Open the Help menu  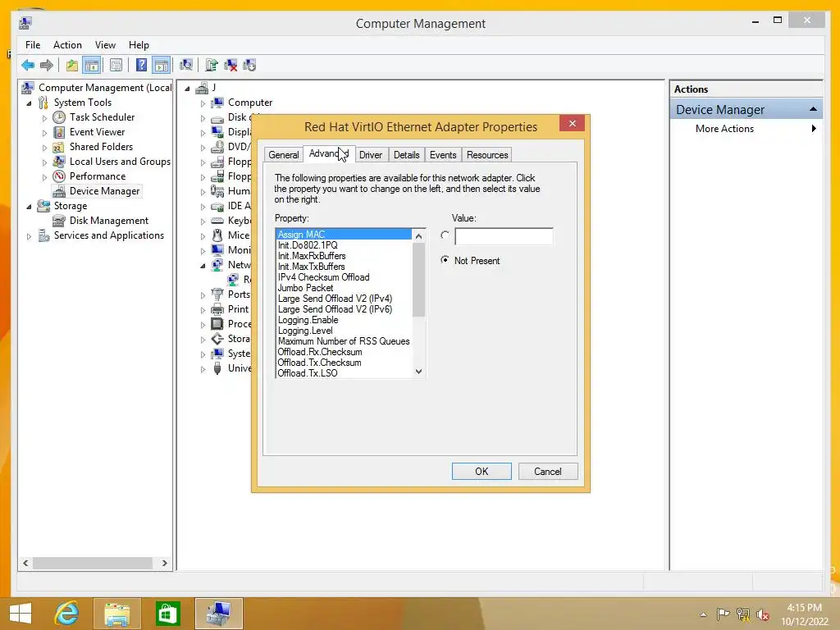click(139, 45)
